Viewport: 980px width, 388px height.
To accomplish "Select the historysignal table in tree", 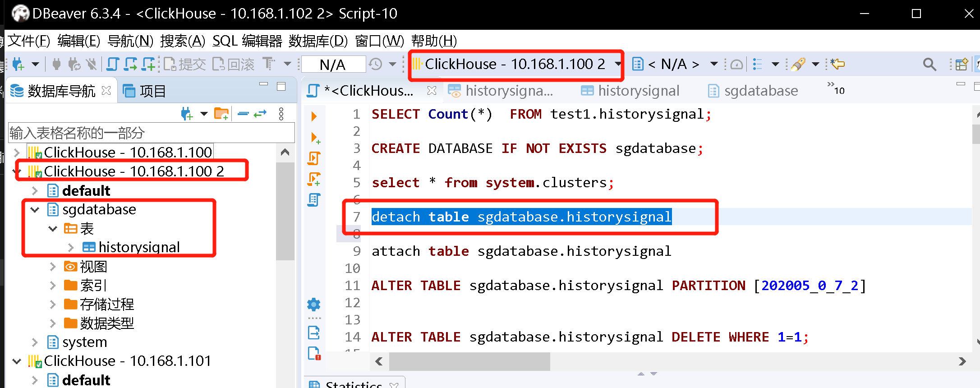I will pos(139,247).
